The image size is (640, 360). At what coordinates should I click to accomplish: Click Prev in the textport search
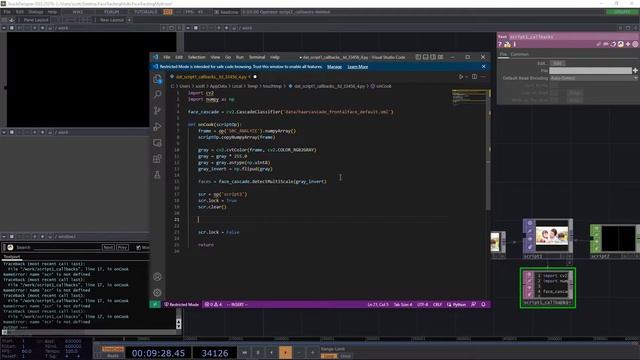pyautogui.click(x=122, y=247)
